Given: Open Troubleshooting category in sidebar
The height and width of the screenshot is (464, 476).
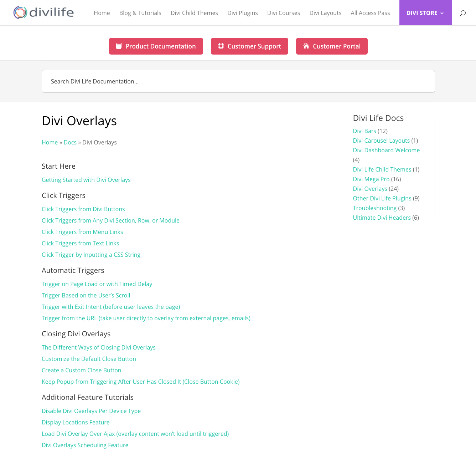Looking at the screenshot, I should pyautogui.click(x=374, y=208).
